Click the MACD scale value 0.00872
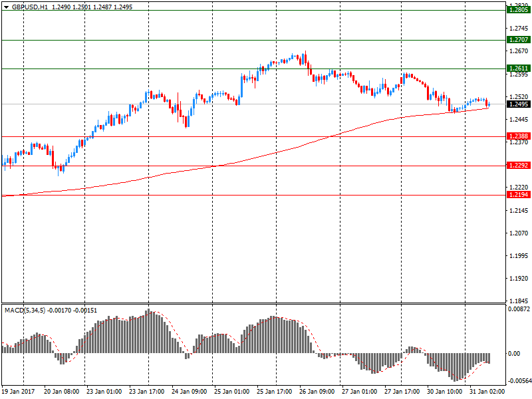Viewport: 532px width, 399px height. [x=519, y=309]
